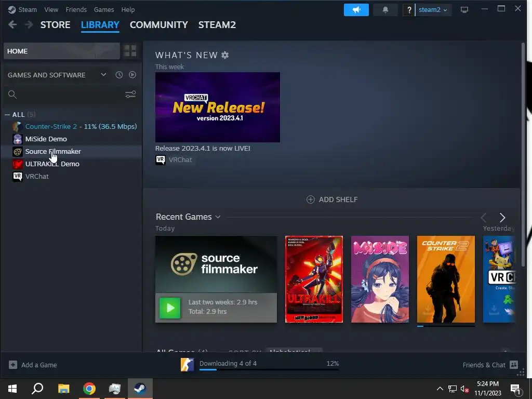Open Google Chrome from the taskbar

[x=89, y=389]
